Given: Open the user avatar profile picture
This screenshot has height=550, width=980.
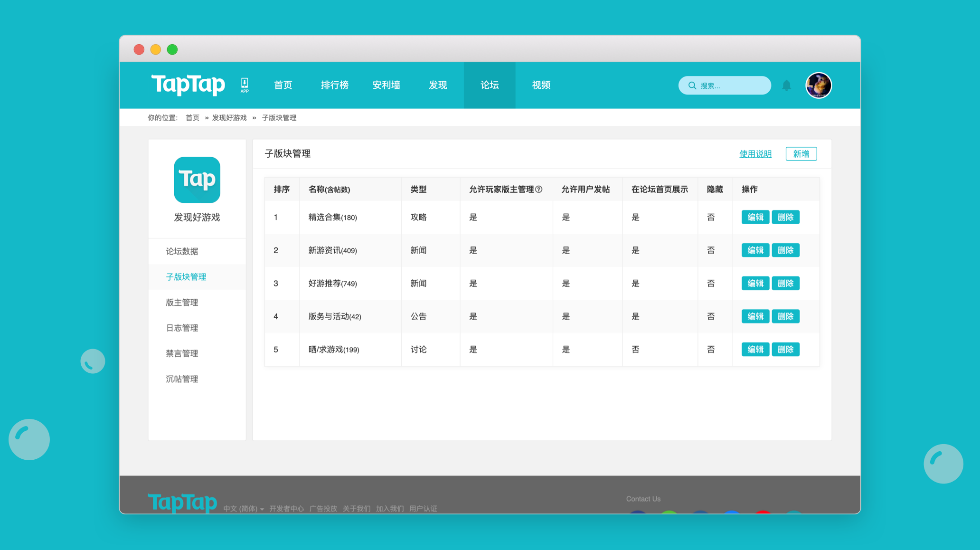Looking at the screenshot, I should coord(819,85).
